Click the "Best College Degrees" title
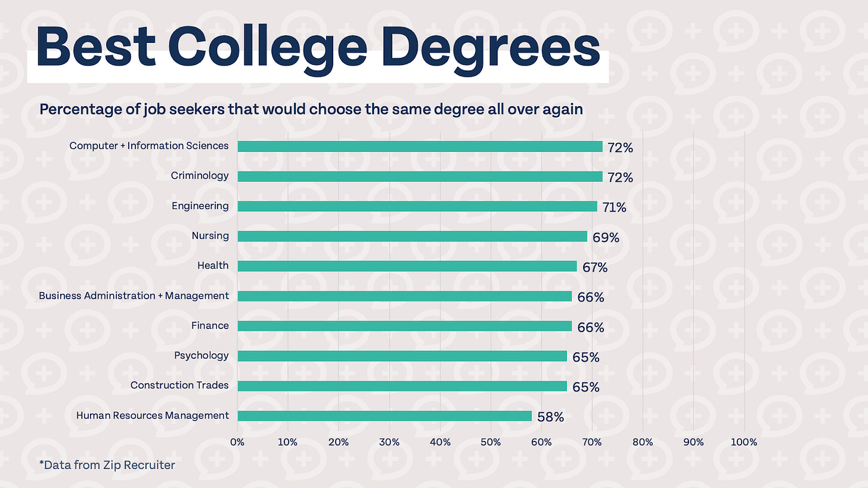This screenshot has width=868, height=488. pos(318,47)
